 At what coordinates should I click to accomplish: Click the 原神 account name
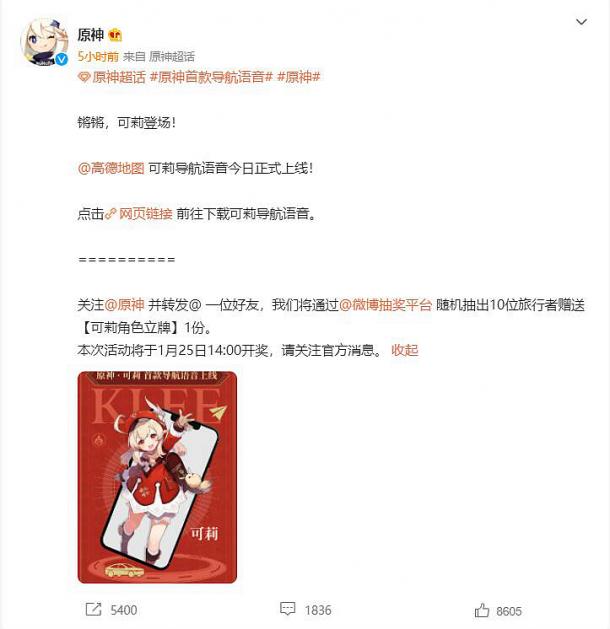(91, 35)
